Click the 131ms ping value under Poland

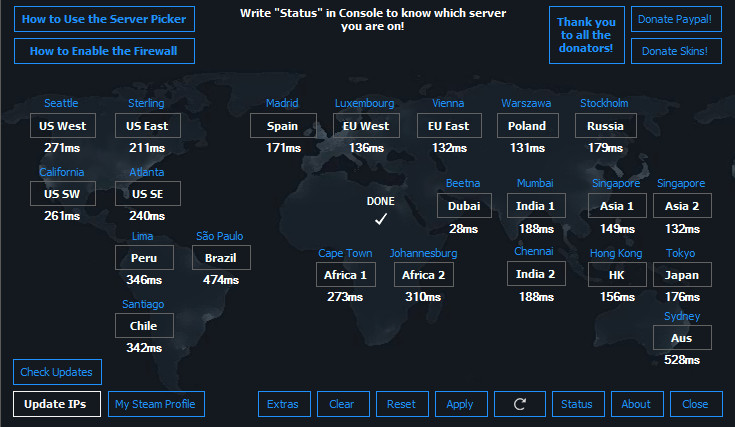point(528,148)
